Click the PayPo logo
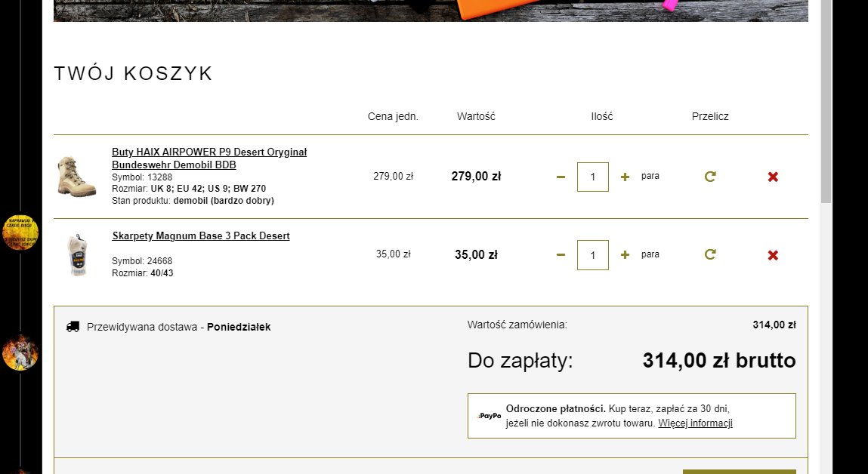This screenshot has height=474, width=868. (490, 416)
